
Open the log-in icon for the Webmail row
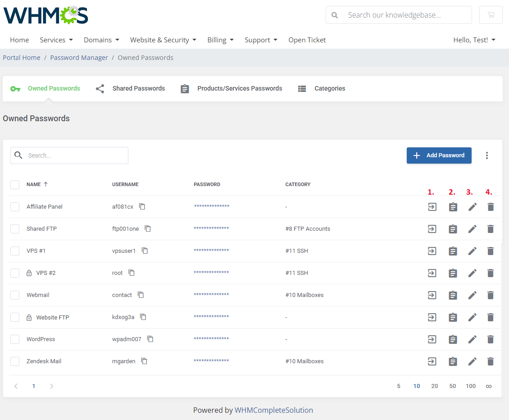(x=432, y=295)
